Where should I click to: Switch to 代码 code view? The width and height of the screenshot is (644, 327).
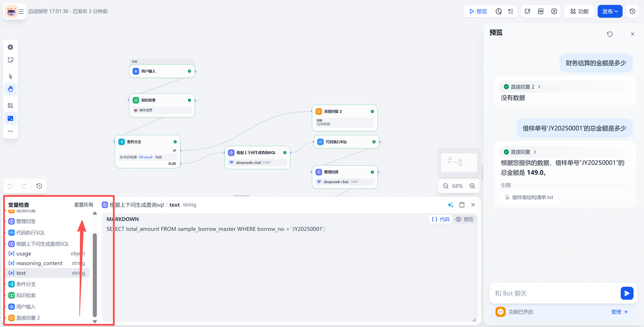pos(441,219)
